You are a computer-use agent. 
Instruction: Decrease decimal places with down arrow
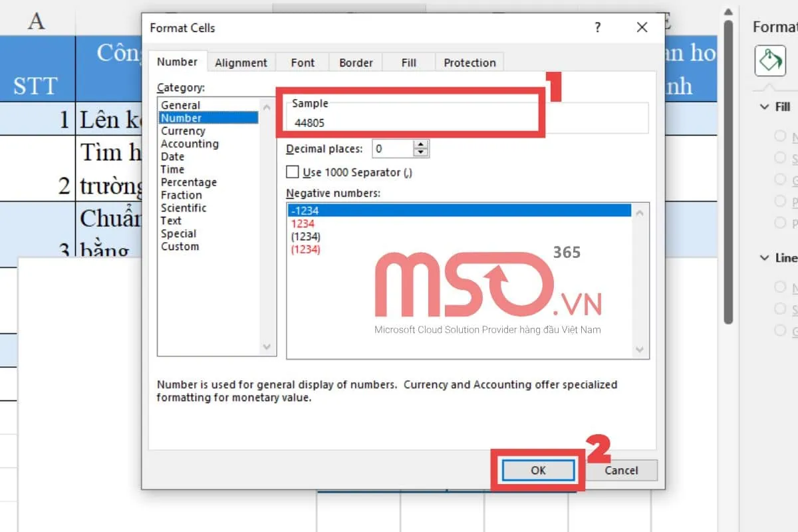[x=420, y=153]
